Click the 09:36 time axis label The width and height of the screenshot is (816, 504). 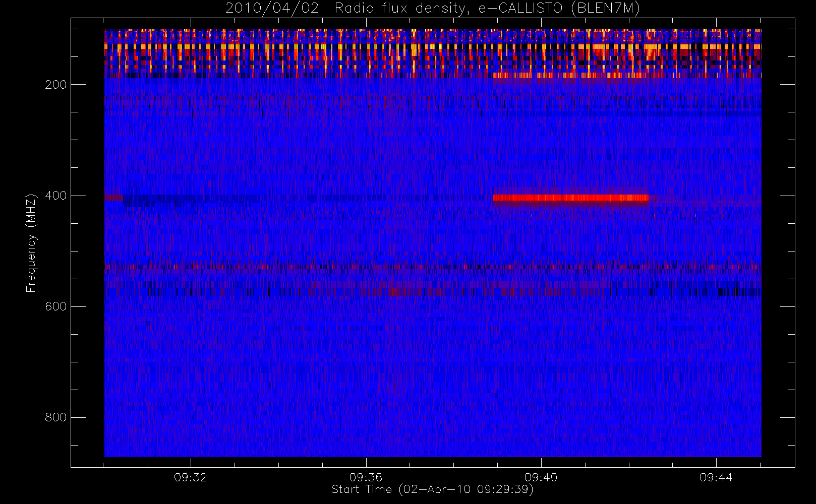coord(366,477)
